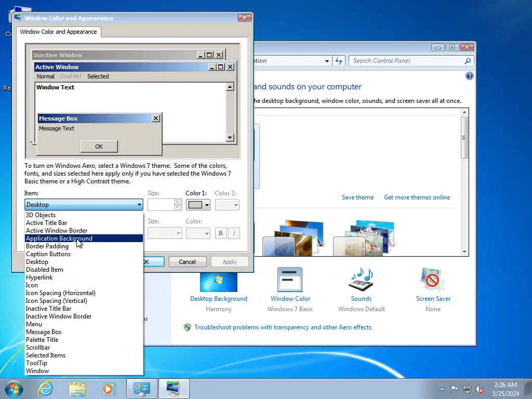Choose Border Padding from the list

(84, 246)
